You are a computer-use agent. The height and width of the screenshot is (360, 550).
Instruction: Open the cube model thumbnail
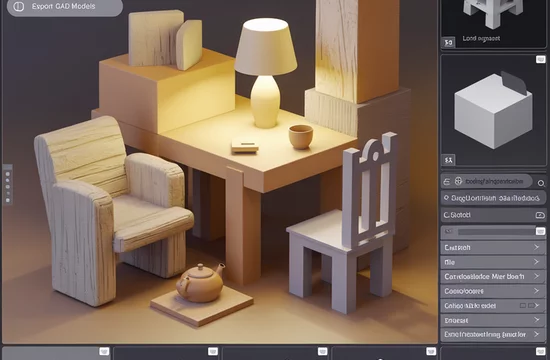point(494,111)
